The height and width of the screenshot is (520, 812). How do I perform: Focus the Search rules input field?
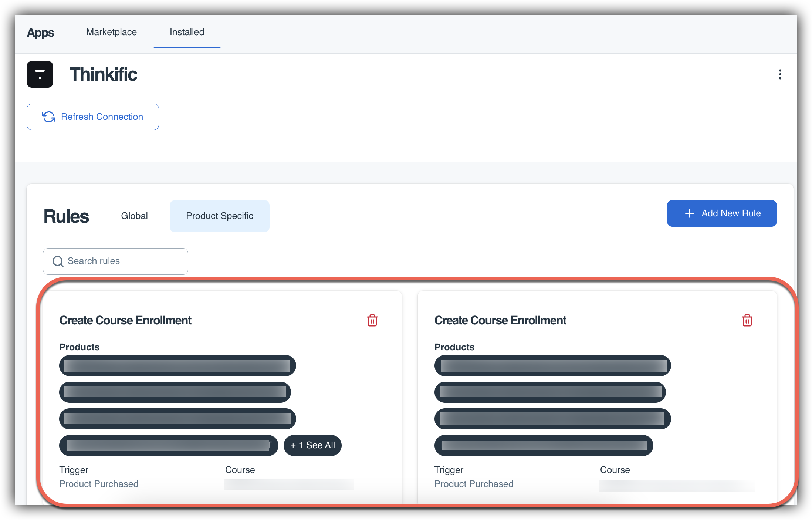[122, 261]
